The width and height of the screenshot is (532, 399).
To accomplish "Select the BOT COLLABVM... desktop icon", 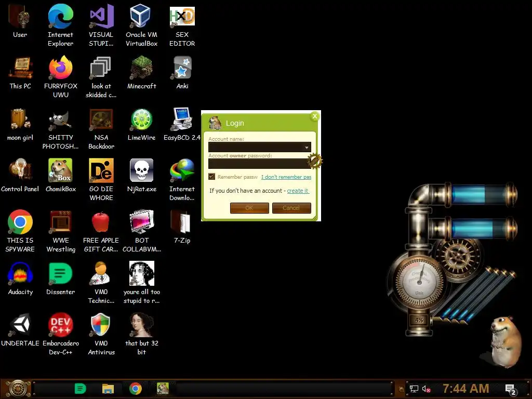I will pyautogui.click(x=141, y=231).
